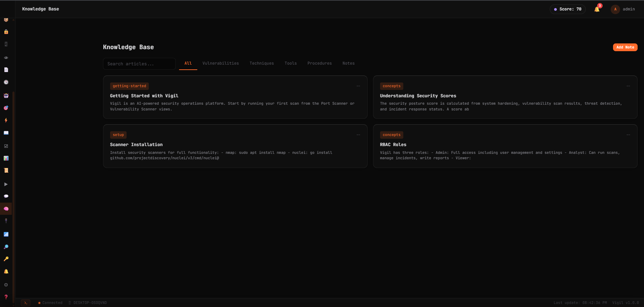Open the padlock security icon in sidebar
The height and width of the screenshot is (307, 644).
click(6, 32)
